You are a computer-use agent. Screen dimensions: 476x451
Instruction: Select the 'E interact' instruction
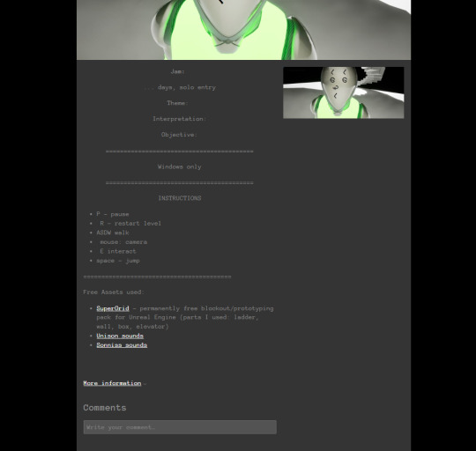pyautogui.click(x=118, y=251)
